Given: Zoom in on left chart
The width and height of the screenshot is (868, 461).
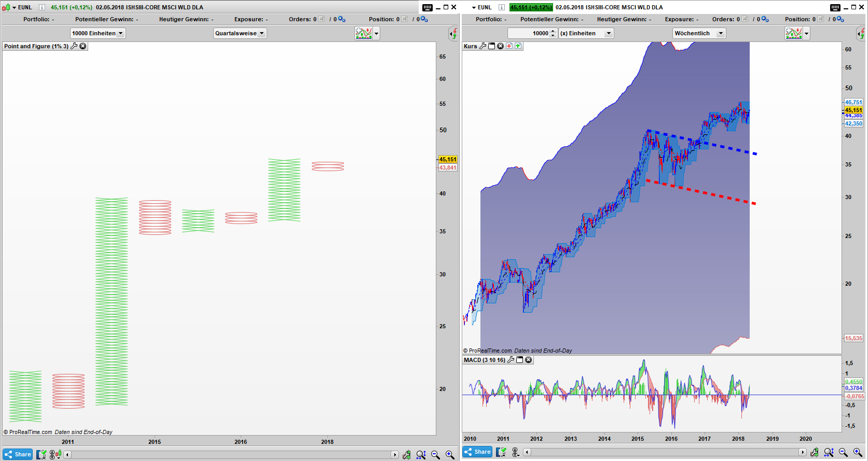Looking at the screenshot, I should click(450, 455).
